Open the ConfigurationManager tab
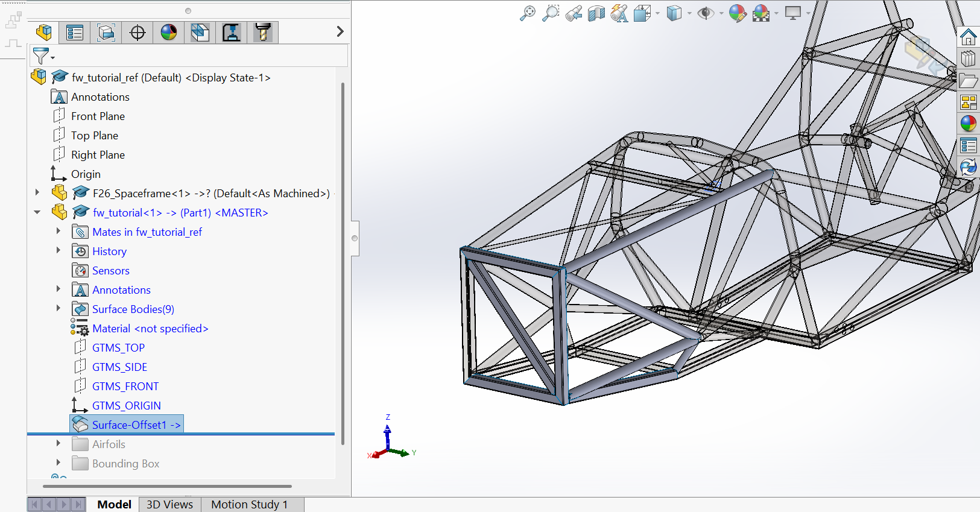Image resolution: width=980 pixels, height=512 pixels. (106, 33)
